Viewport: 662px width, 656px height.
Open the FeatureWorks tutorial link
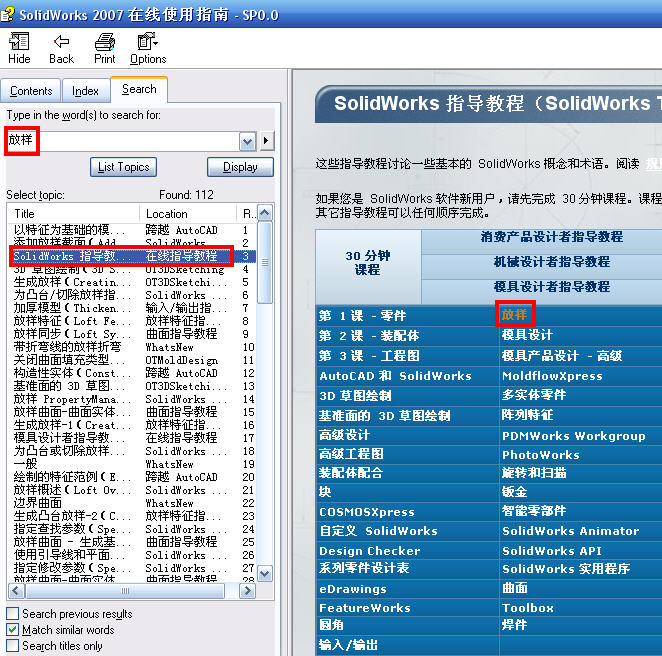pyautogui.click(x=365, y=608)
